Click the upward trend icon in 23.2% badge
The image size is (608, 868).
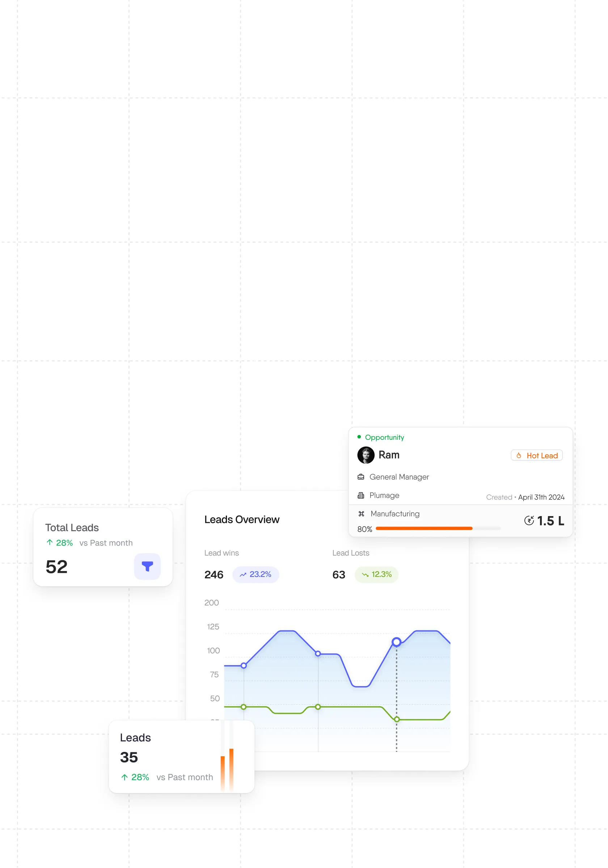(x=242, y=575)
